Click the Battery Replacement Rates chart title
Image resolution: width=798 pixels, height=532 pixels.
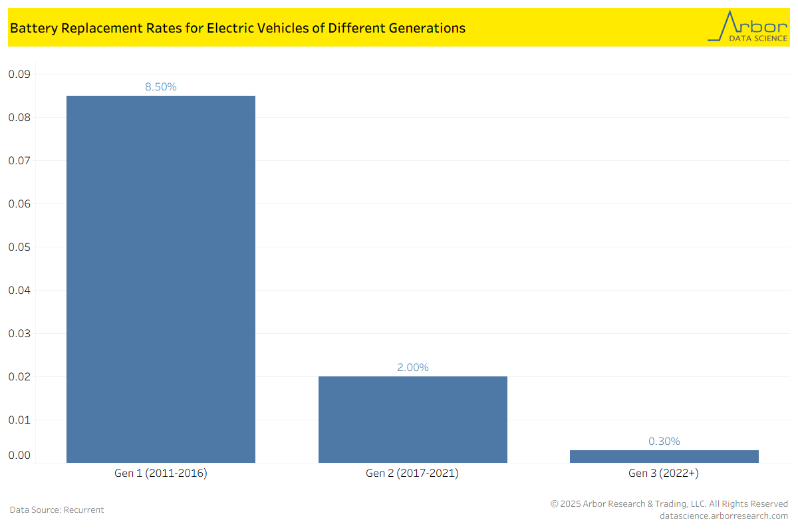point(237,28)
